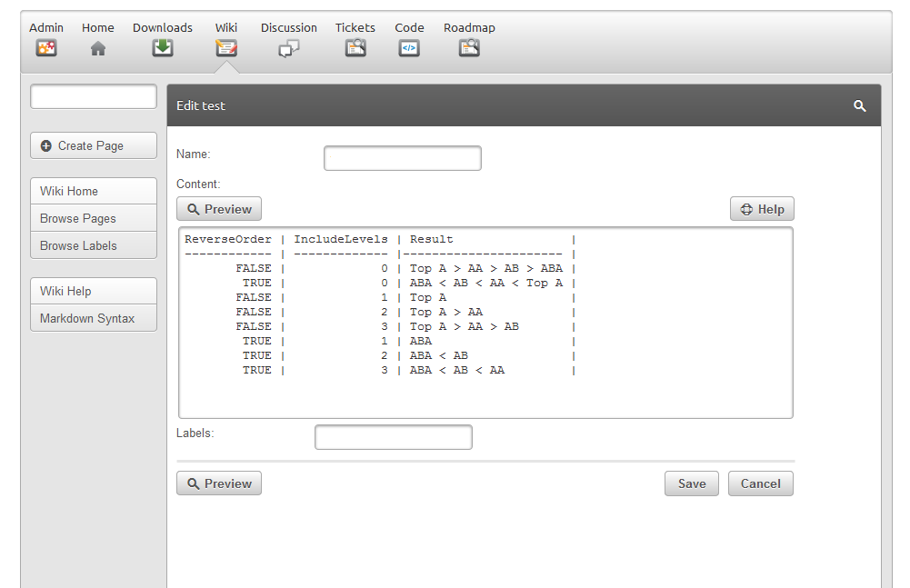Open the Discussion icon
Screen dimensions: 910x588
click(x=288, y=48)
